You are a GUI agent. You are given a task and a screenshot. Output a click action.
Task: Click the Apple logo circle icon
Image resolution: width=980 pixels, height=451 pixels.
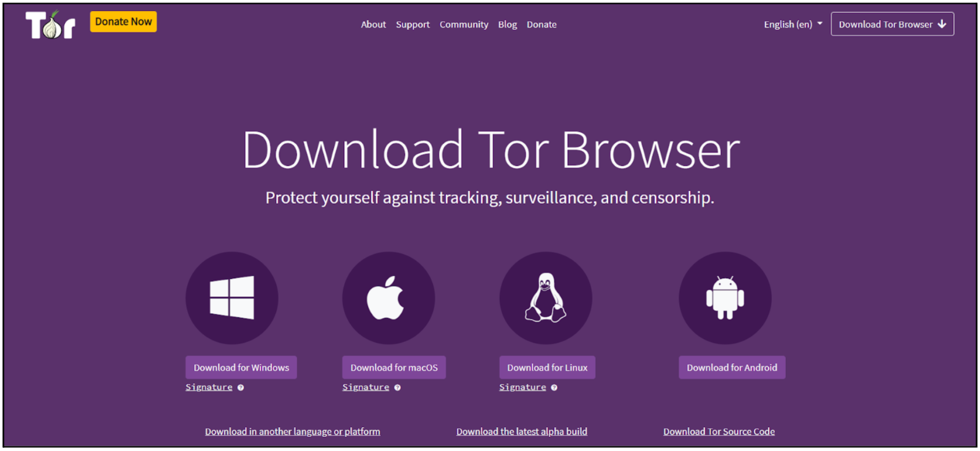click(x=388, y=298)
